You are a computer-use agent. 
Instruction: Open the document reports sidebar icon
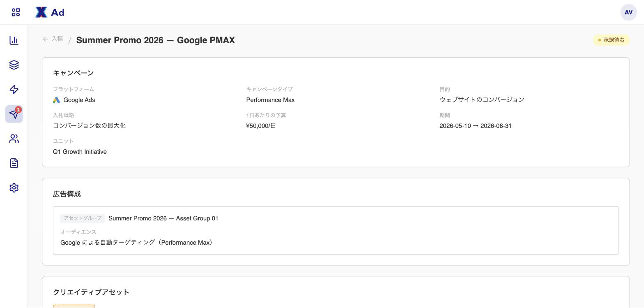[14, 163]
